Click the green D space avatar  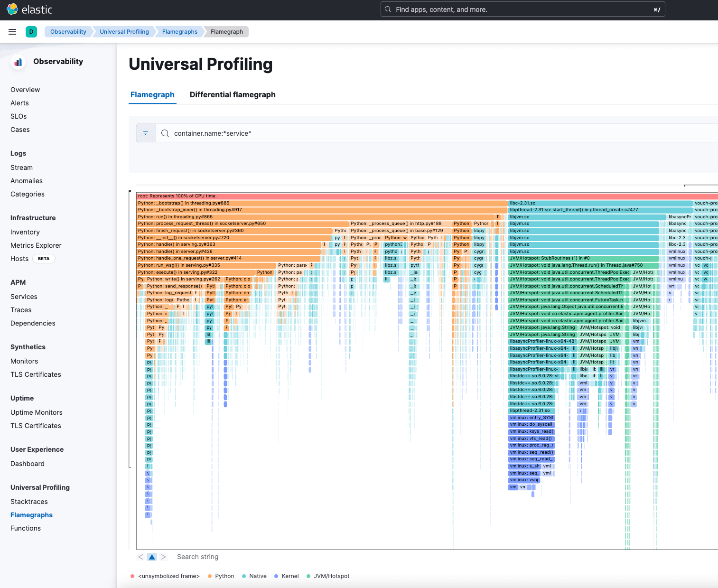click(31, 32)
